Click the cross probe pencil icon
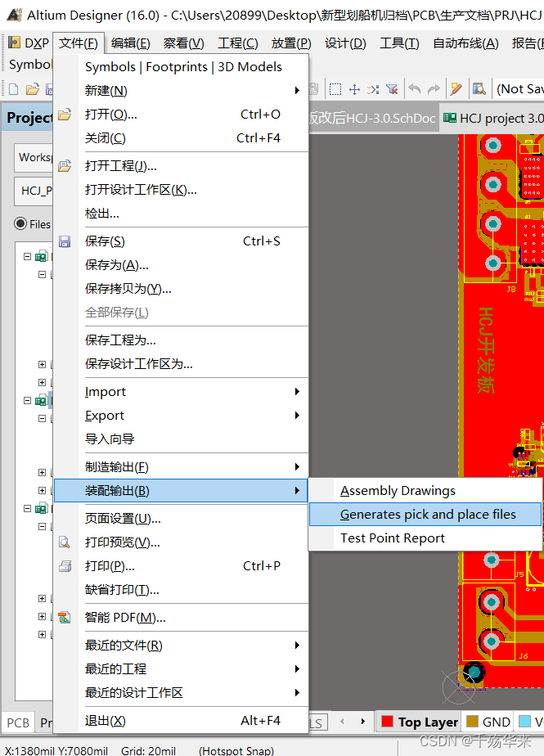544x756 pixels. click(456, 89)
